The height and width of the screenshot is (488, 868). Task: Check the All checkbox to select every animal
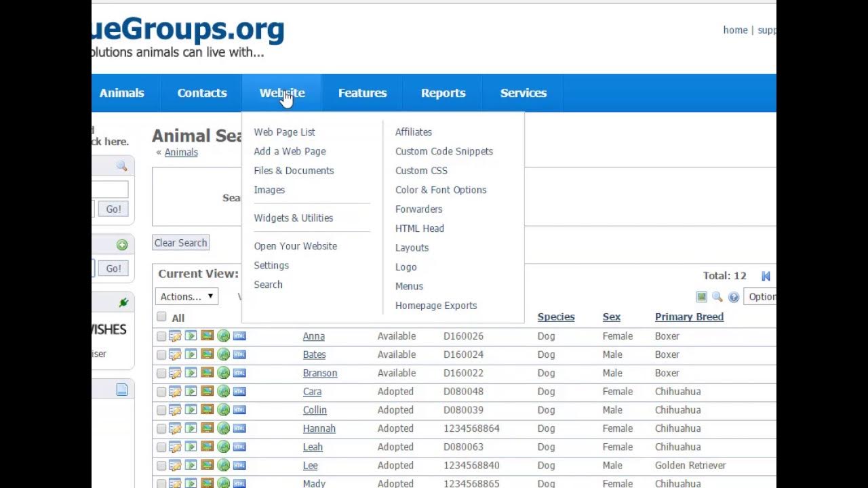click(161, 317)
